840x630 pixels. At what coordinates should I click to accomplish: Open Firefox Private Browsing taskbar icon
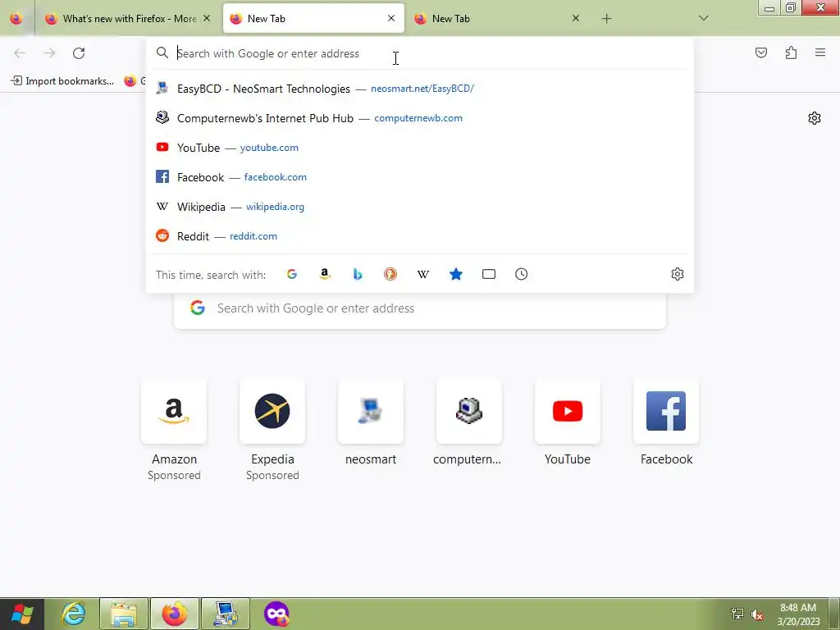pos(276,614)
